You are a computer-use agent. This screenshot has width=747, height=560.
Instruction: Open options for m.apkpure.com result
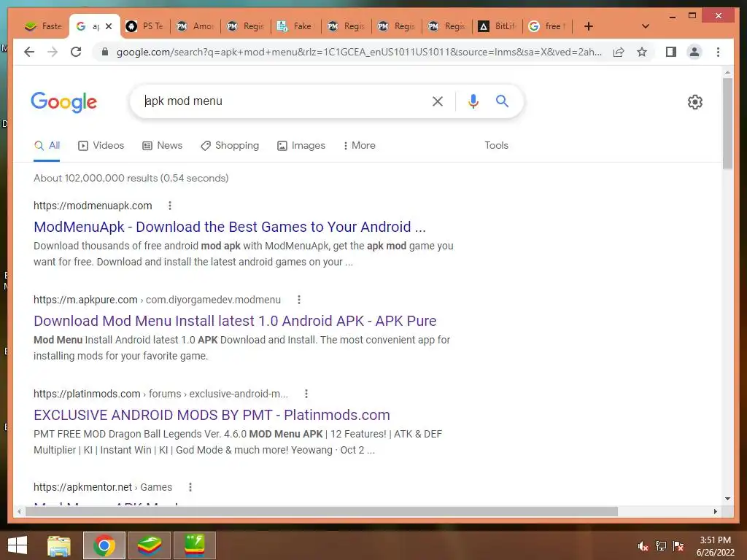click(298, 300)
